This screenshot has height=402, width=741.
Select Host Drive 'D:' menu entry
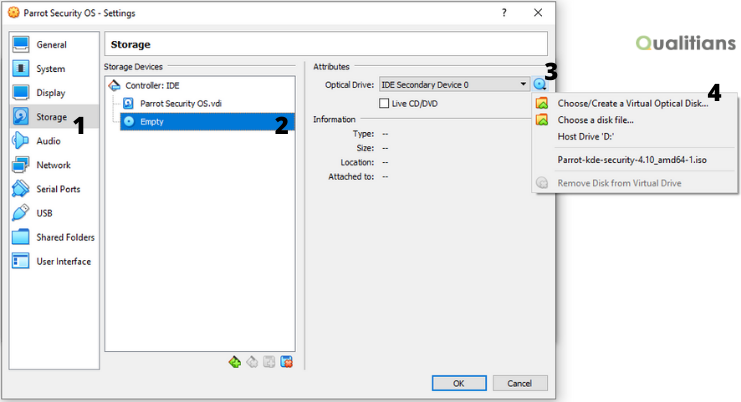633,137
